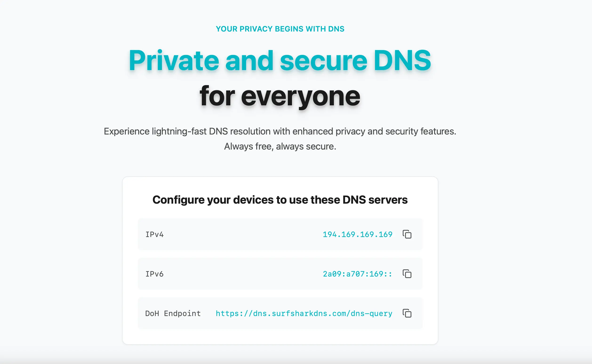The image size is (592, 364).
Task: Click empty space in the IPv4 row
Action: point(241,234)
